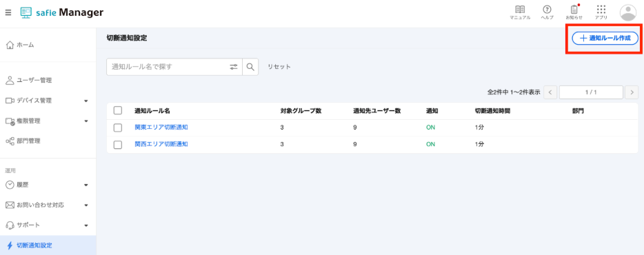Click 1分 in the 関東エリア切断通知 row

pos(480,127)
